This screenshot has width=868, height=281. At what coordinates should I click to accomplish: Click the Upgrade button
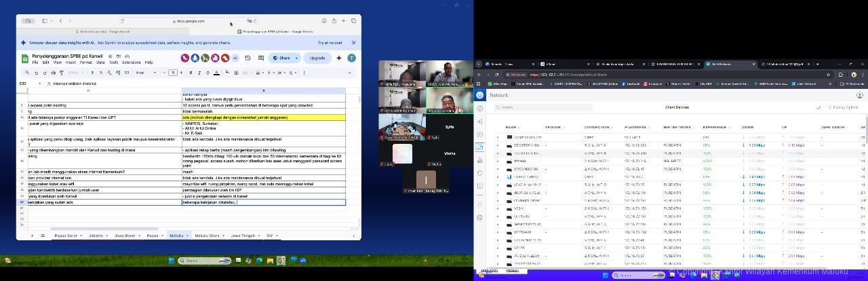(x=317, y=58)
